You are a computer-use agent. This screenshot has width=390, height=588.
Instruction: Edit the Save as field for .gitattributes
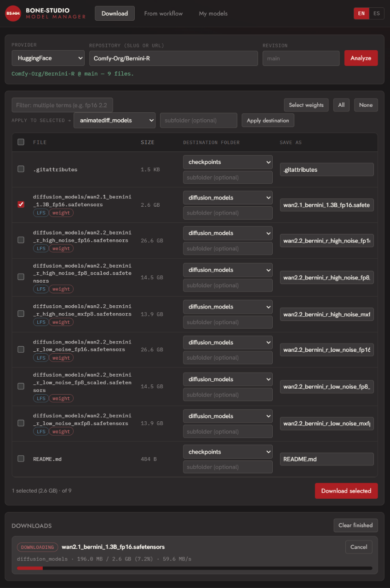pos(327,169)
